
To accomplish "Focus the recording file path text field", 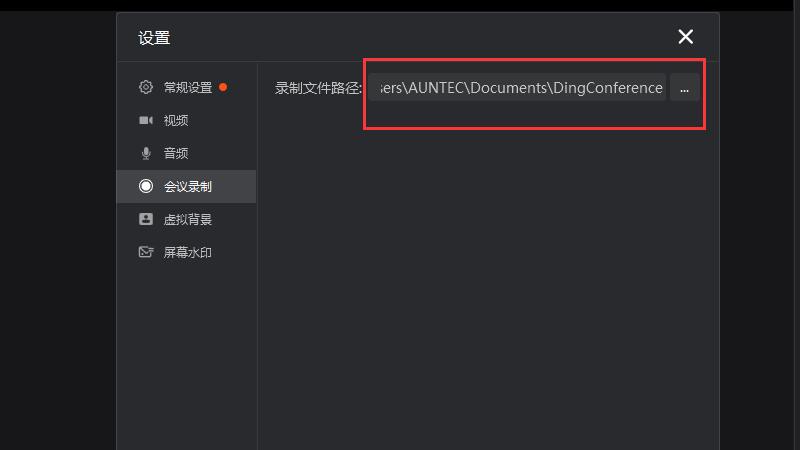I will pyautogui.click(x=518, y=88).
